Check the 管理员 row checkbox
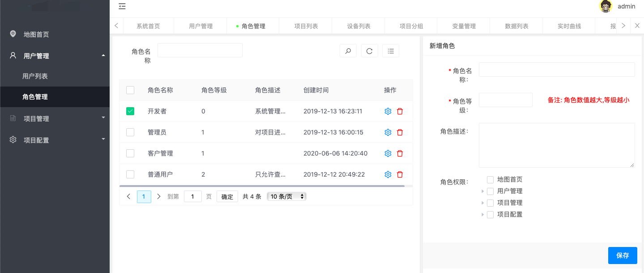 tap(130, 132)
